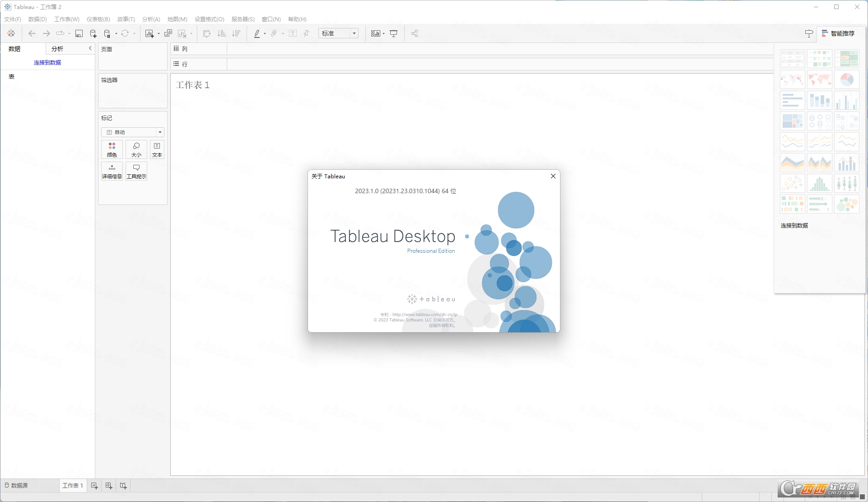The height and width of the screenshot is (502, 868).
Task: Click the tableau.com/zh-cn/ip patent link
Action: point(425,314)
